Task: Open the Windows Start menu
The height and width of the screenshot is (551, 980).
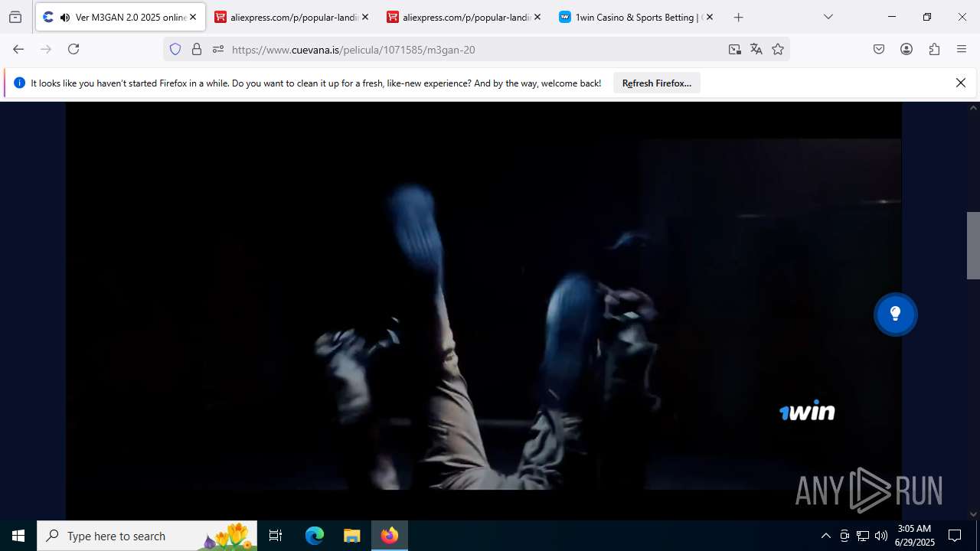Action: (x=18, y=536)
